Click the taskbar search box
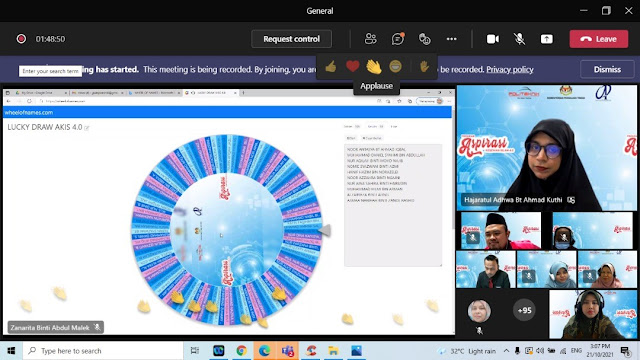The width and height of the screenshot is (640, 360). 102,351
